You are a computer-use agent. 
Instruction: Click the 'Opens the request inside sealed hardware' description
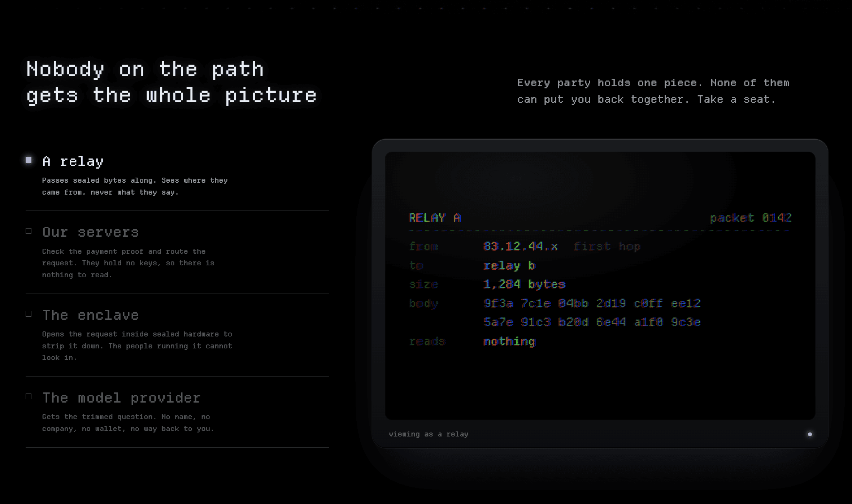pyautogui.click(x=137, y=346)
